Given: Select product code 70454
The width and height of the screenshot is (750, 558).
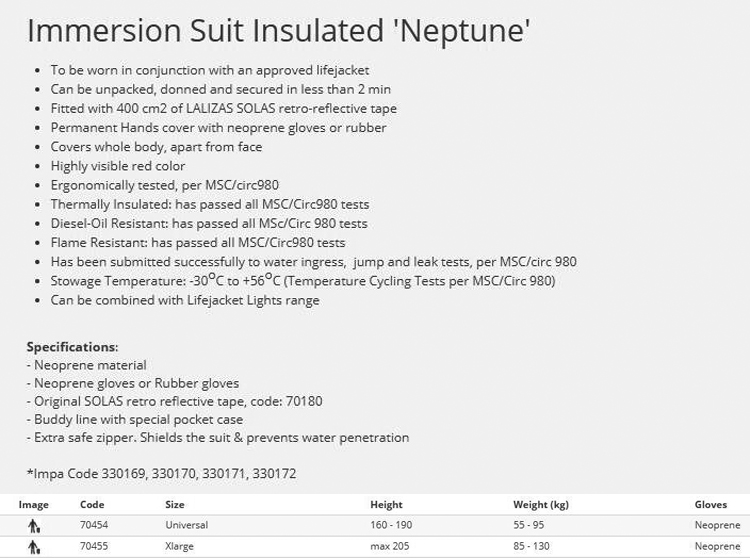Looking at the screenshot, I should pyautogui.click(x=94, y=525).
